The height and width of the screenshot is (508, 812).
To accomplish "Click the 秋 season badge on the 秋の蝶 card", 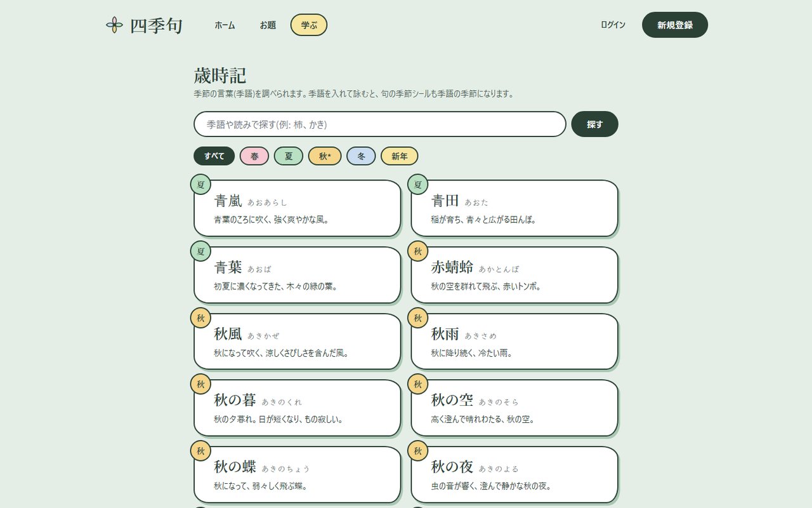I will (201, 451).
